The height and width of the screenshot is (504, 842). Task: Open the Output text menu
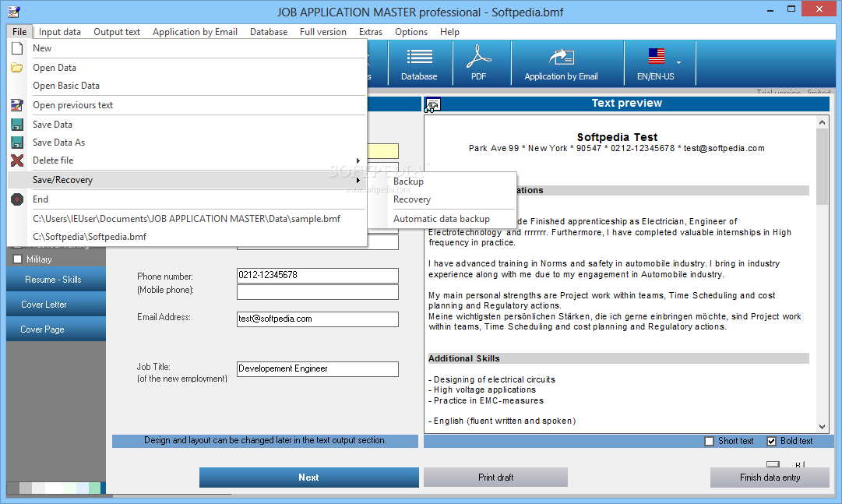(x=117, y=32)
